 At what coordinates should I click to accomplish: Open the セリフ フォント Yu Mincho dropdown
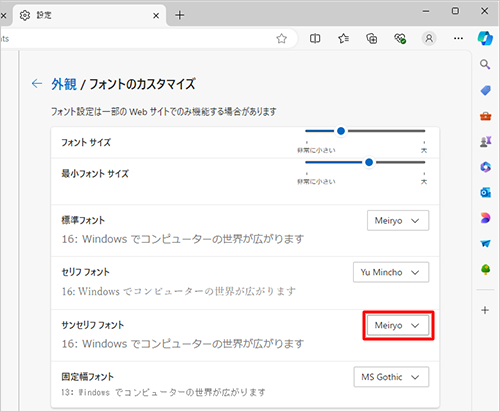pos(391,272)
